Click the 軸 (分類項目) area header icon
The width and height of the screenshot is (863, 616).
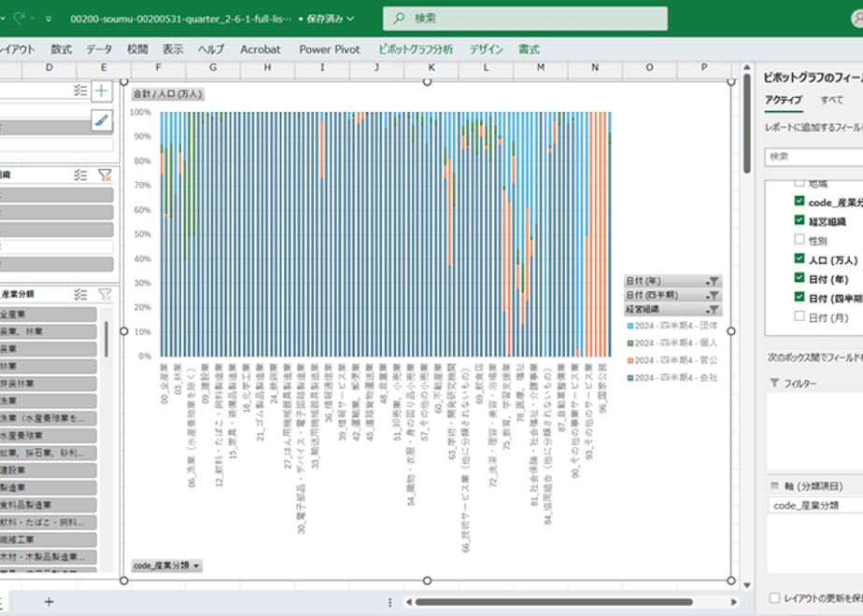tap(774, 485)
